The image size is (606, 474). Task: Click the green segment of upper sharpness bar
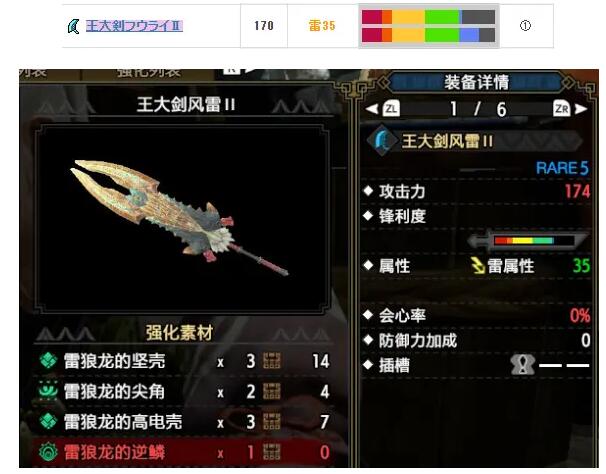[442, 17]
